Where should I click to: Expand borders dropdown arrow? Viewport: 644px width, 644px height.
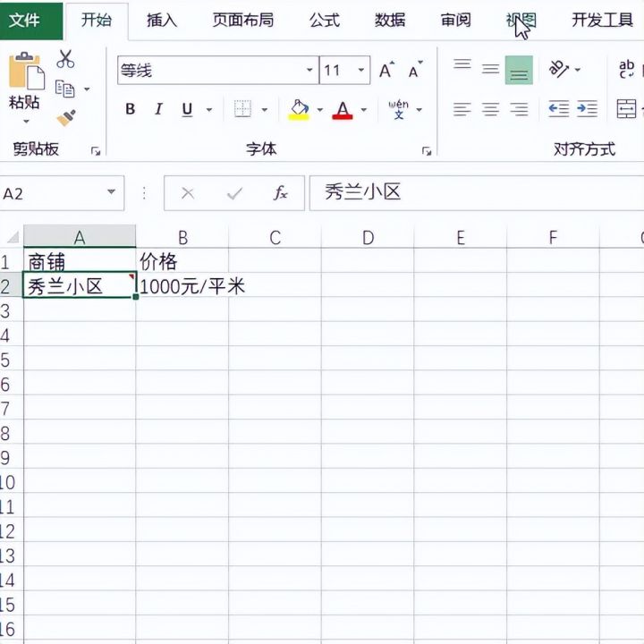click(265, 110)
